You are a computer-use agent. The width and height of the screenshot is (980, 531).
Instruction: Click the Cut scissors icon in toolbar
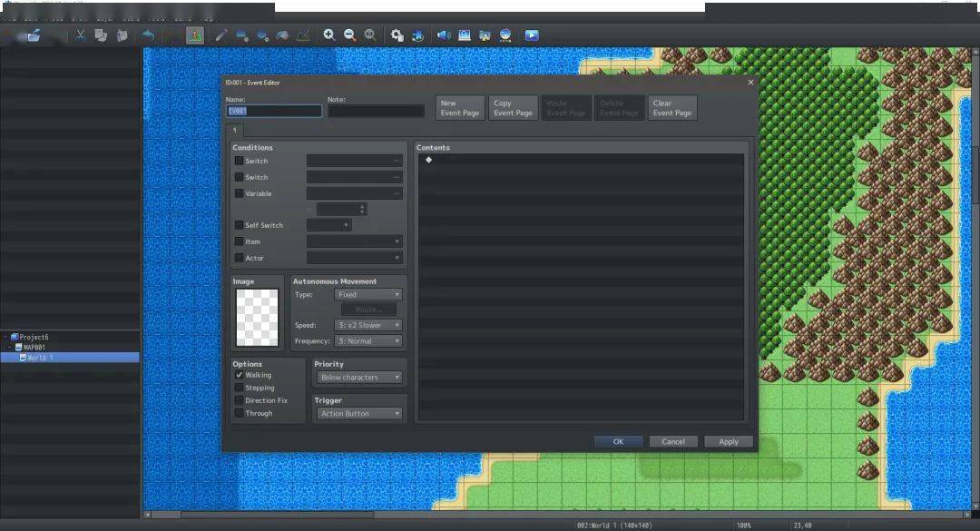tap(80, 35)
